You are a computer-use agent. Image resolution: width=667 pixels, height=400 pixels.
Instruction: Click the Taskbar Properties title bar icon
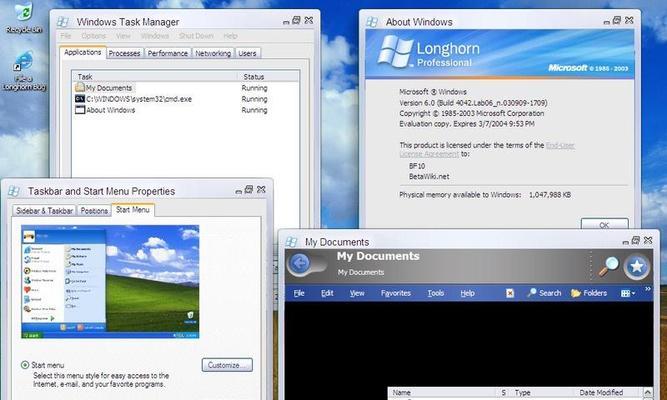point(14,191)
